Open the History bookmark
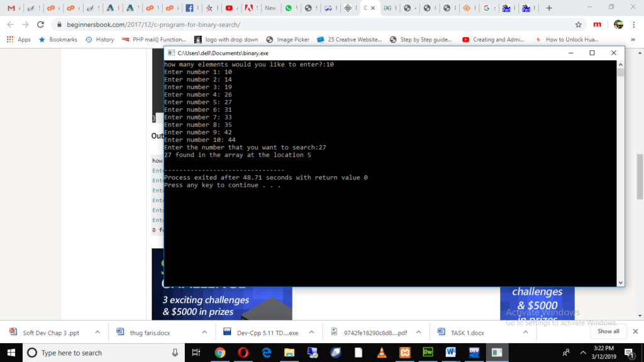 pos(100,40)
